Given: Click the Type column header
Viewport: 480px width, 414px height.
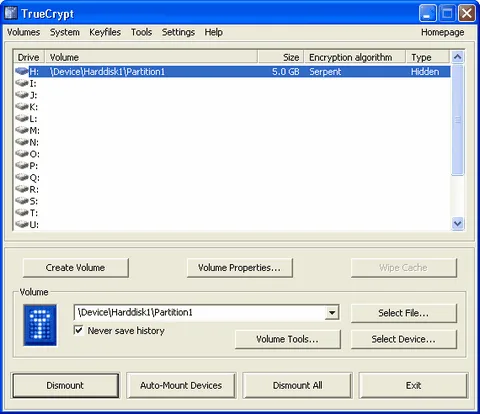Looking at the screenshot, I should (428, 57).
